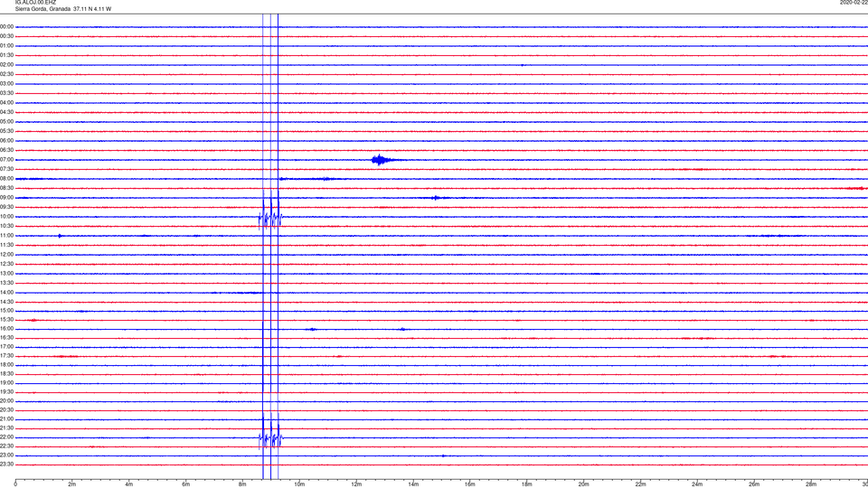Click the 01:00 row time label
The width and height of the screenshot is (868, 488).
[x=6, y=46]
